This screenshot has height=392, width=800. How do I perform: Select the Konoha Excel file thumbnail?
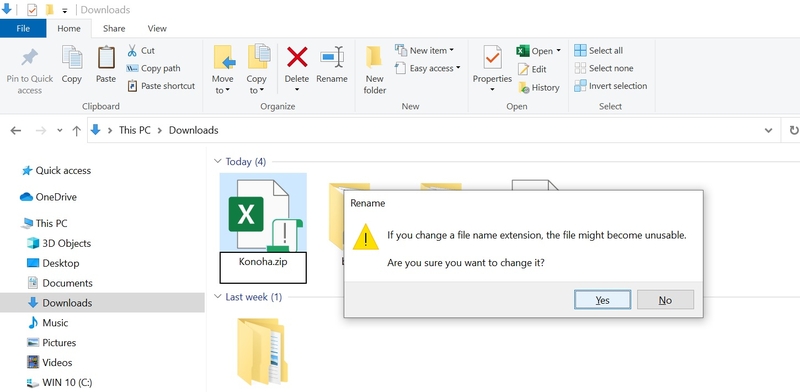pos(263,212)
